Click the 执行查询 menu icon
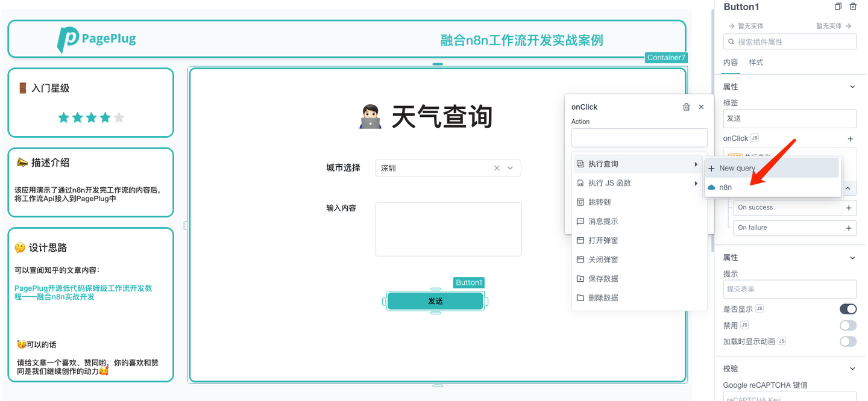The width and height of the screenshot is (868, 401). click(x=580, y=164)
